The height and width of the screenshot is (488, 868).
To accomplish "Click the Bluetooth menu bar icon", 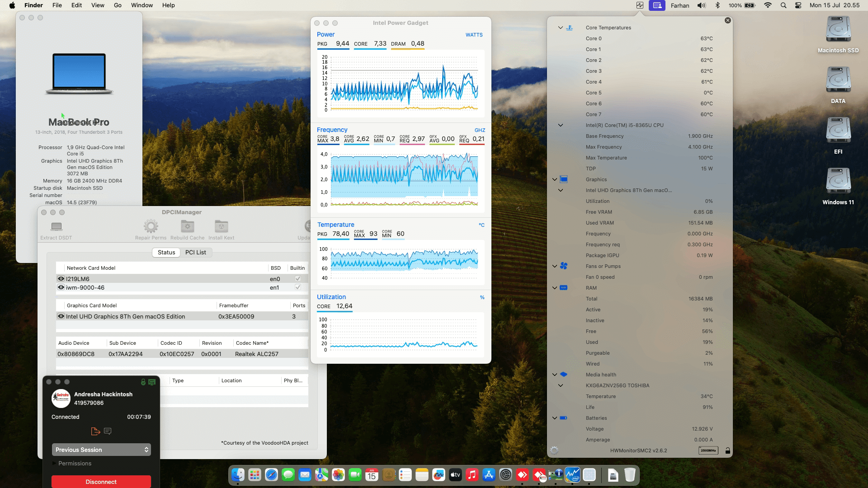I will click(x=717, y=5).
